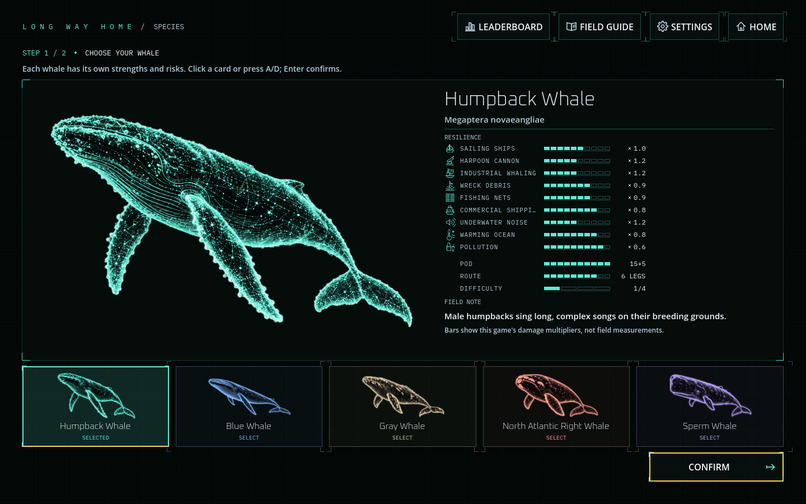
Task: Click the Wreck Debris icon
Action: (450, 185)
